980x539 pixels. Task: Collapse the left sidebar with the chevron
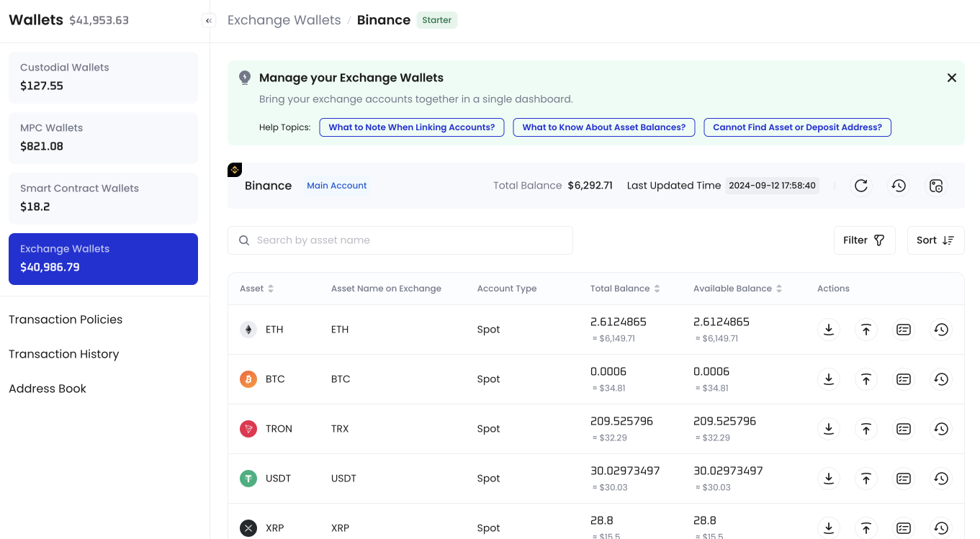(x=209, y=20)
